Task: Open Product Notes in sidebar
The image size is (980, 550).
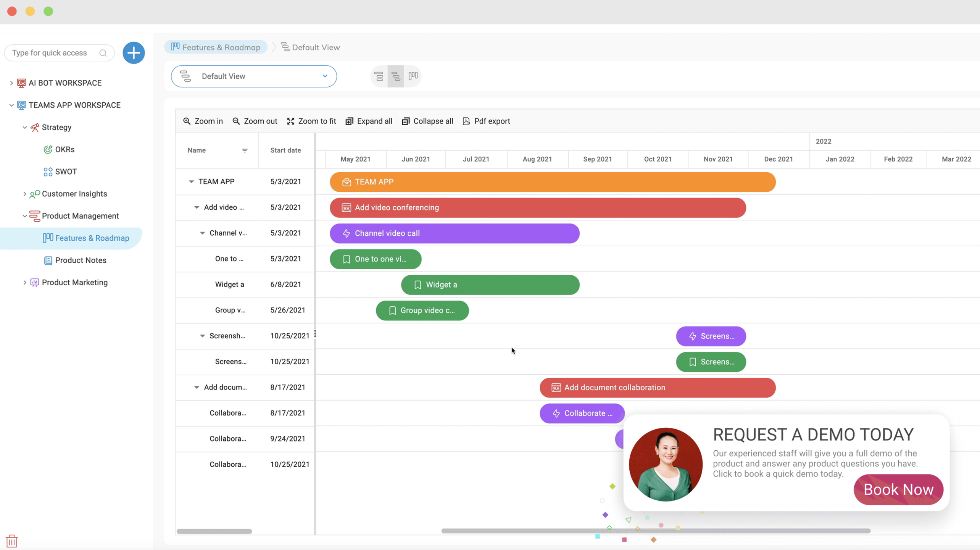Action: click(x=81, y=260)
